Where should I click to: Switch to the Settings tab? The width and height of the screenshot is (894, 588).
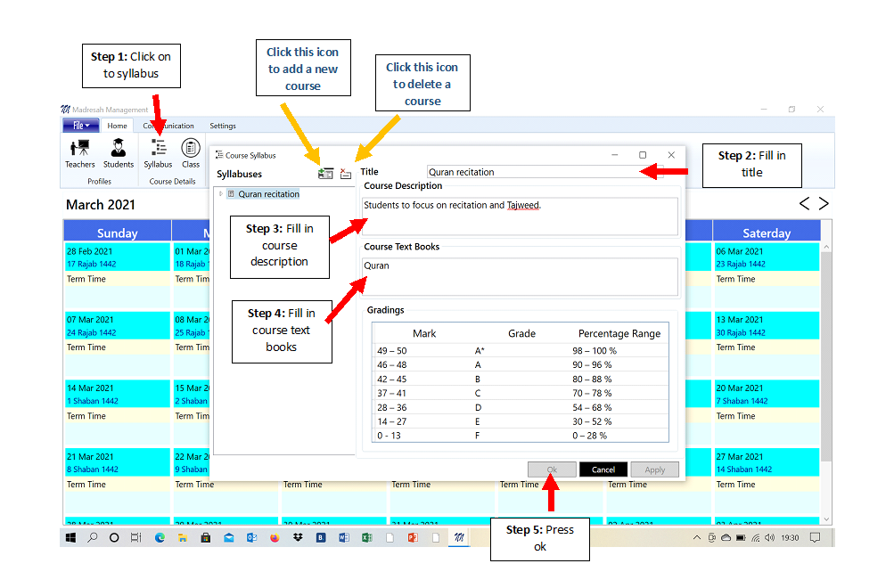(223, 126)
